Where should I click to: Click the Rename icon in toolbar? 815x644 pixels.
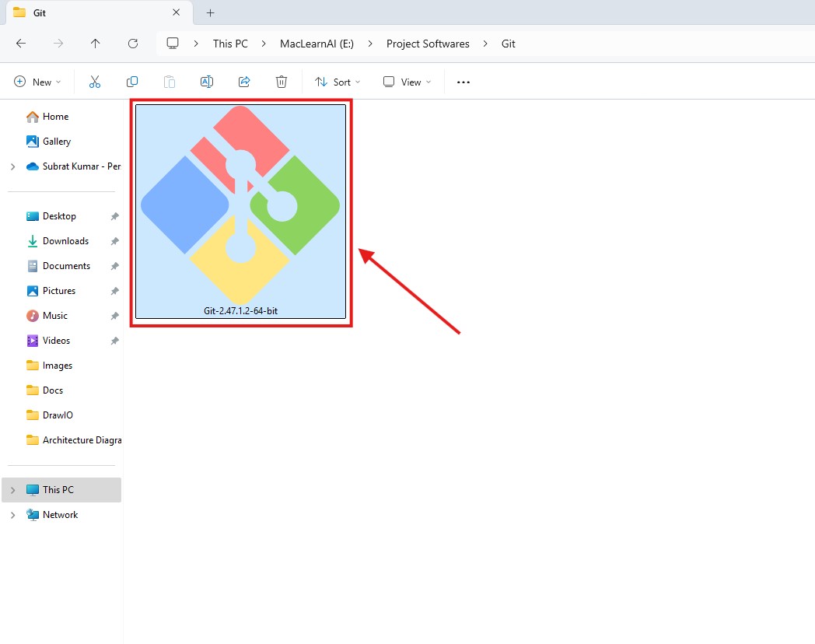[x=207, y=82]
